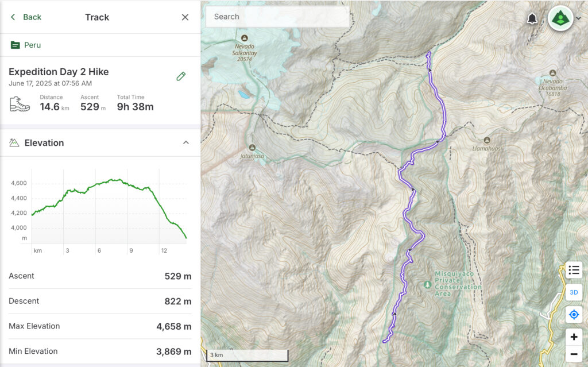The image size is (588, 367).
Task: Open the user profile avatar menu
Action: 560,18
